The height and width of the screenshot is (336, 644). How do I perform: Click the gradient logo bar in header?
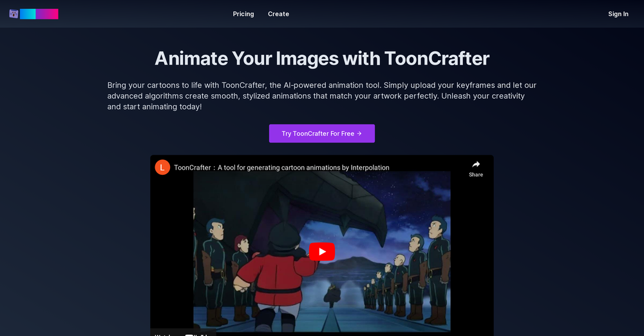[39, 14]
